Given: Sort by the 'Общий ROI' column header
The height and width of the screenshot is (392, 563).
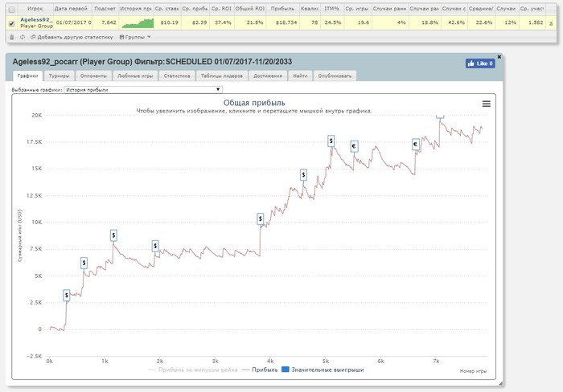Looking at the screenshot, I should 250,9.
